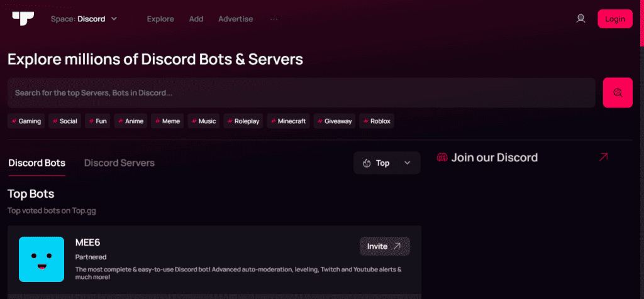Open the user profile icon
Image resolution: width=644 pixels, height=299 pixels.
[x=580, y=19]
